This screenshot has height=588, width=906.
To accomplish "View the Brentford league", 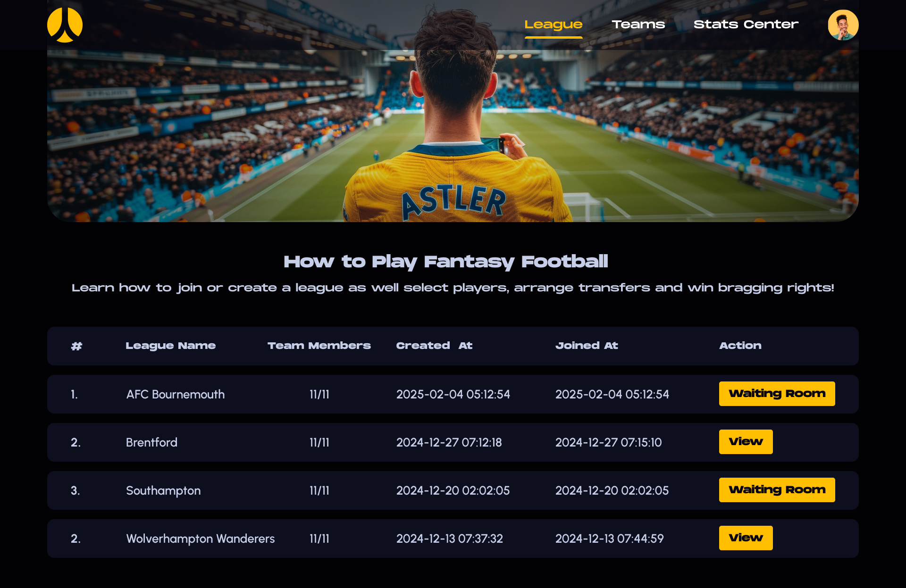I will [746, 442].
